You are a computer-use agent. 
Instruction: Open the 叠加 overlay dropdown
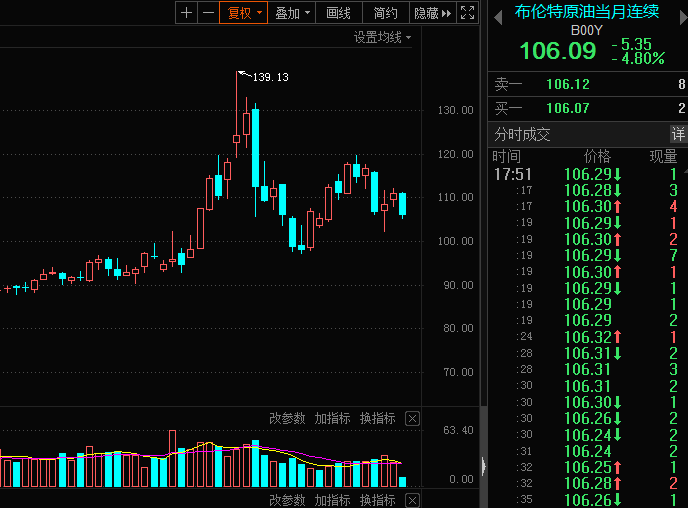tap(292, 13)
